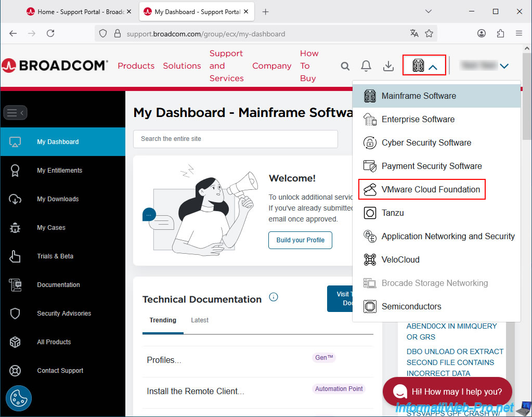This screenshot has width=532, height=417.
Task: Click the search magnifier icon in header
Action: click(345, 66)
